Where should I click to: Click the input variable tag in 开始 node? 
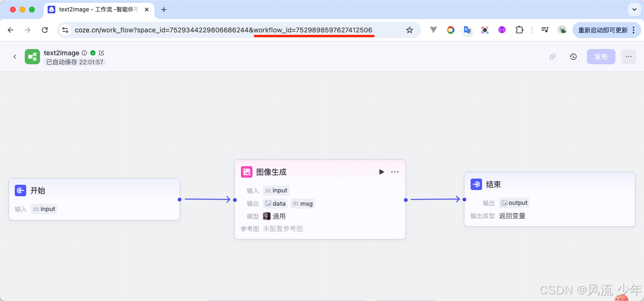click(44, 209)
